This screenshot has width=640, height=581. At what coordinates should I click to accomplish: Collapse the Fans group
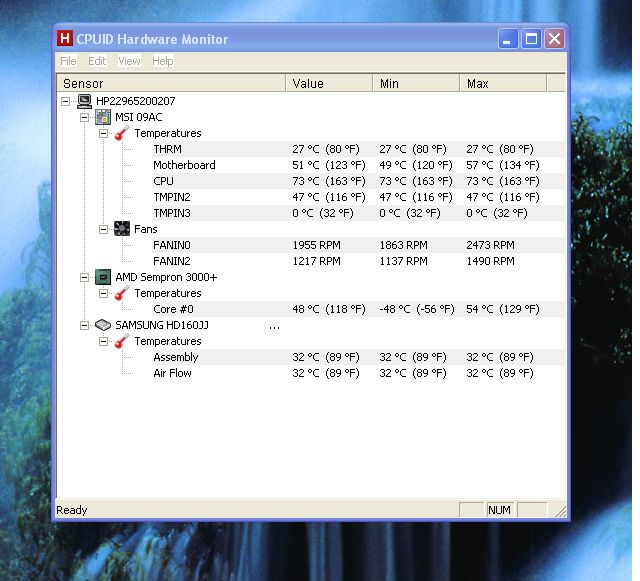click(104, 229)
